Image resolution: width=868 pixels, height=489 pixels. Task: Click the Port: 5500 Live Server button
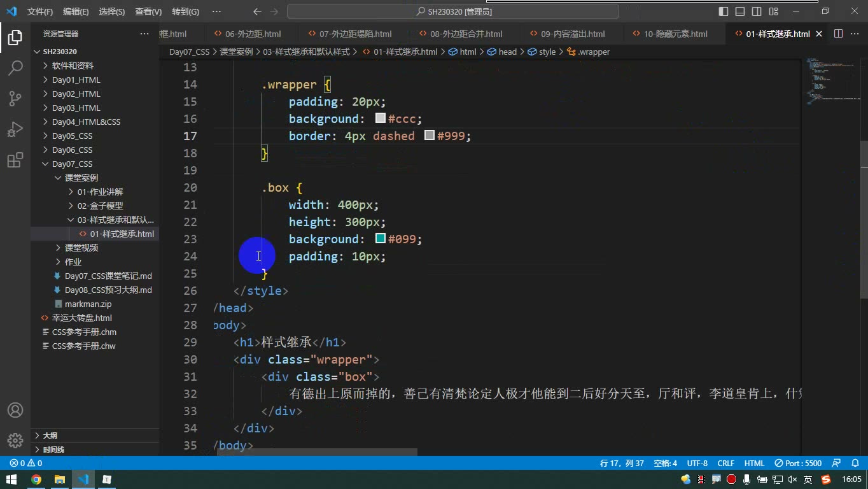[x=798, y=463]
